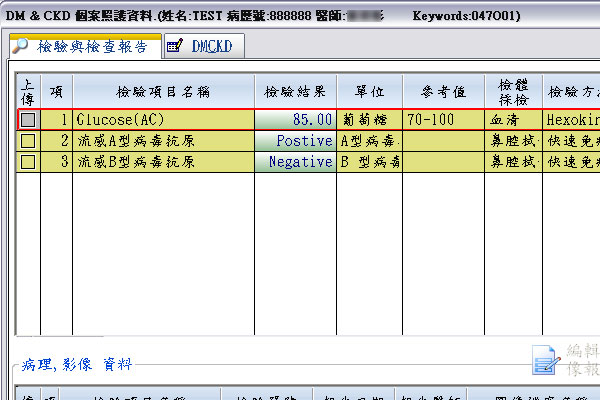Click the 參考值 column header
This screenshot has width=600, height=400.
pyautogui.click(x=443, y=91)
